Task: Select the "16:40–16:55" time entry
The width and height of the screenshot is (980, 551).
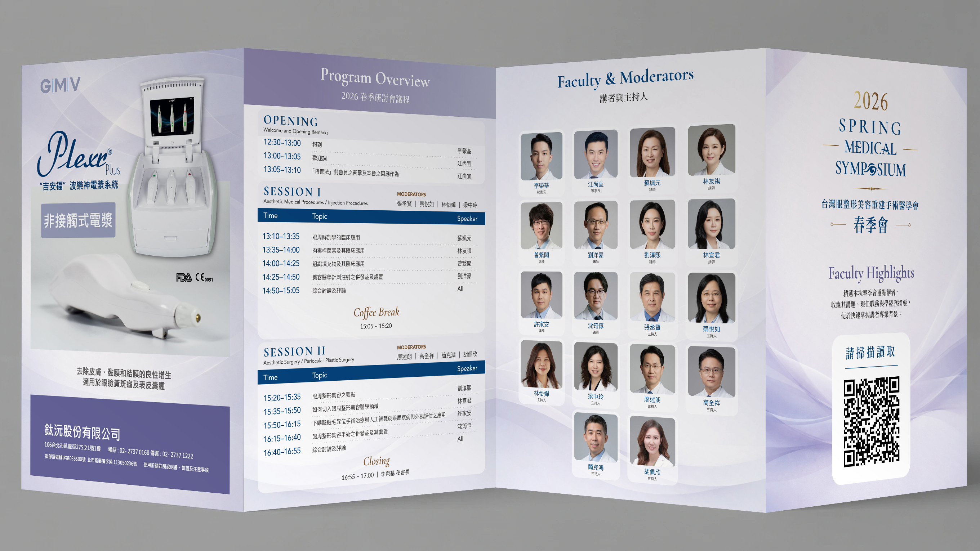Action: point(282,452)
